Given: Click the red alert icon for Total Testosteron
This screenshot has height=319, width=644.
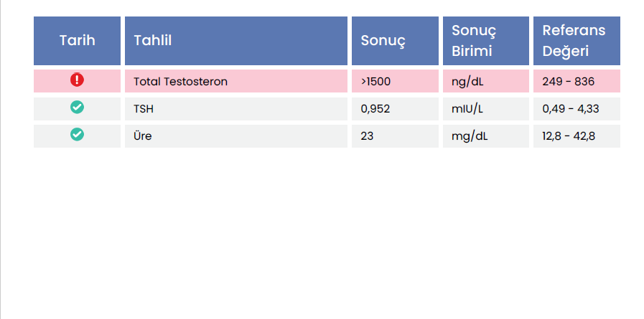Looking at the screenshot, I should [x=77, y=80].
